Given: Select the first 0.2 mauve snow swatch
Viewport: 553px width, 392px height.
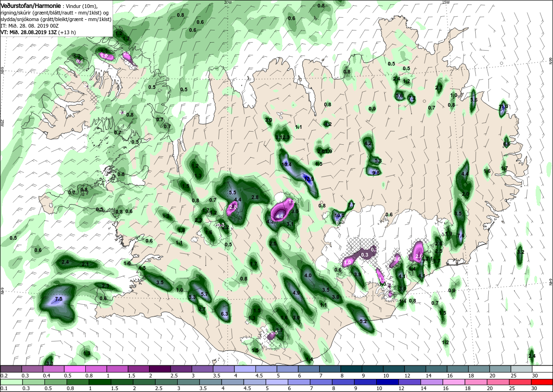Looking at the screenshot, I should 11,369.
